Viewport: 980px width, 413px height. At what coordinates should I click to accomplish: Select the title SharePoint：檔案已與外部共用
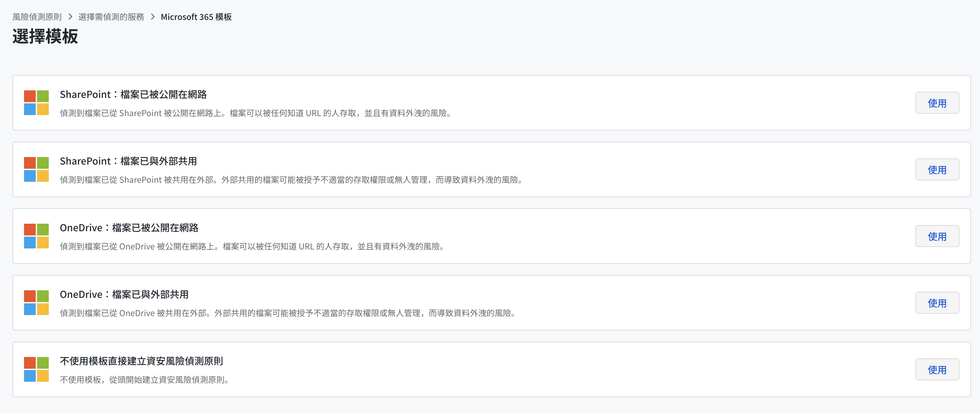point(128,161)
